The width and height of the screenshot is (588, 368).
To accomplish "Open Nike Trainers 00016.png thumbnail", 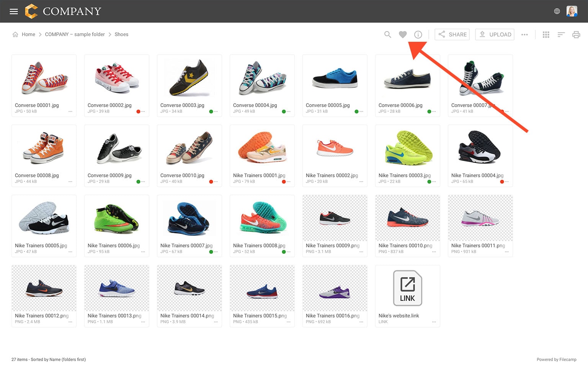I will coord(335,289).
